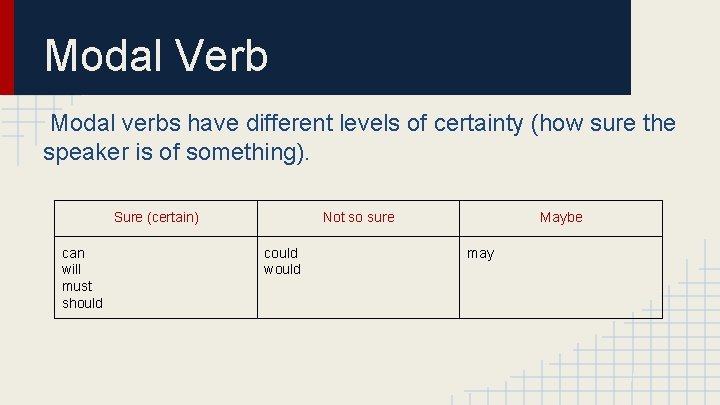Click the word 'would' in table
Screen dimensions: 720x405
tap(282, 270)
